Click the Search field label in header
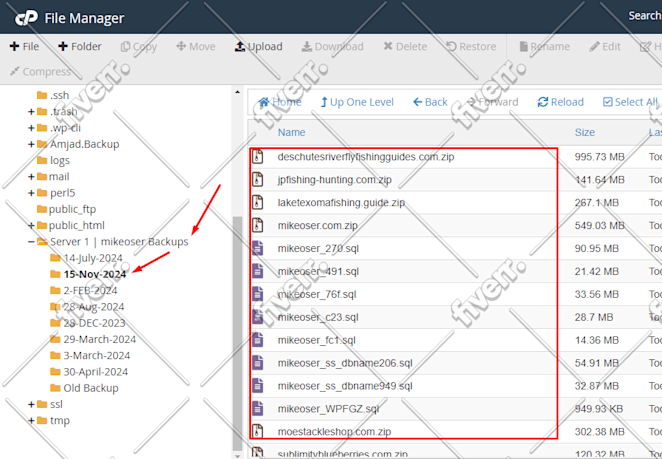Image resolution: width=662 pixels, height=459 pixels. [x=645, y=16]
